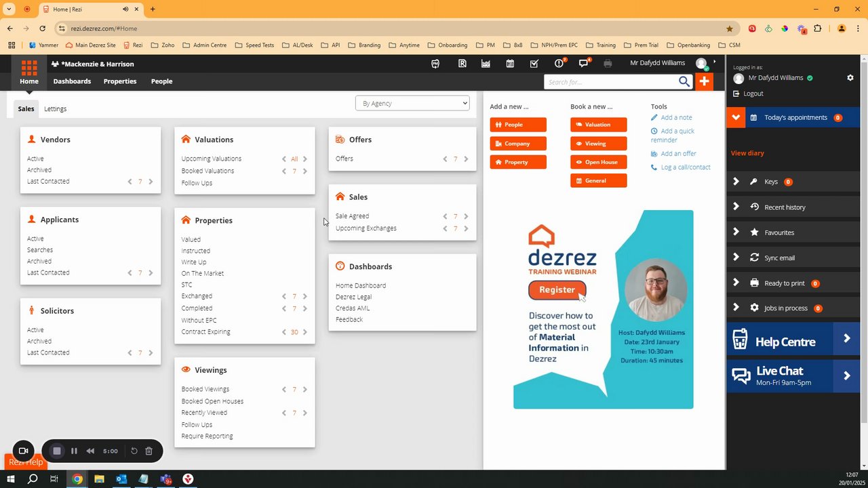Add a new Company
This screenshot has height=488, width=868.
coord(518,144)
